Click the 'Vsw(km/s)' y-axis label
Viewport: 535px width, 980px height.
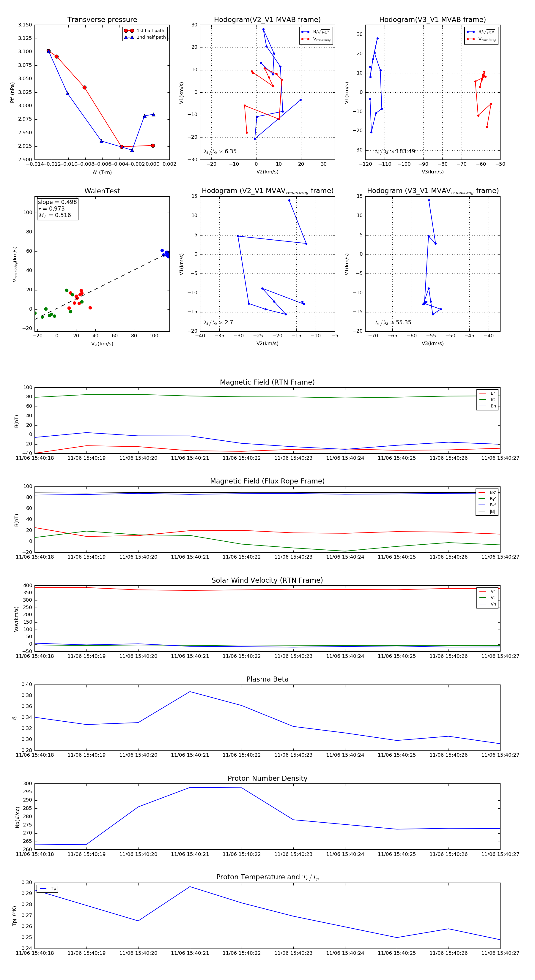16,619
